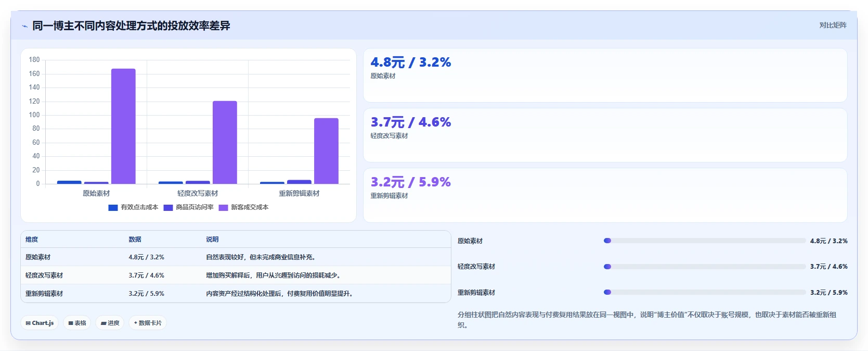Screen dimensions: 868x351
Task: Select the 3.2元 / 5.9% 重新剪辑素材 card
Action: (605, 195)
